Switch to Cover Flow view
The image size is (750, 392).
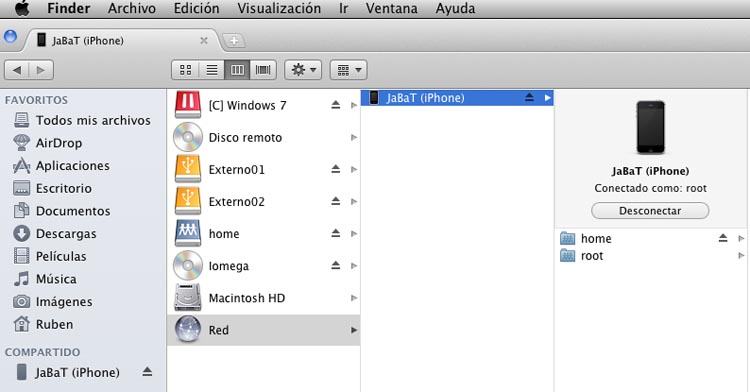(x=263, y=70)
